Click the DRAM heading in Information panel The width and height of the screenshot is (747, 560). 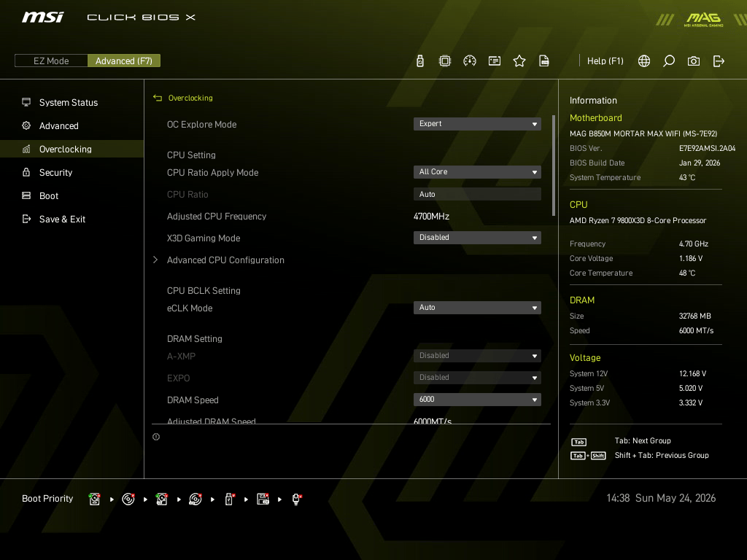point(581,300)
